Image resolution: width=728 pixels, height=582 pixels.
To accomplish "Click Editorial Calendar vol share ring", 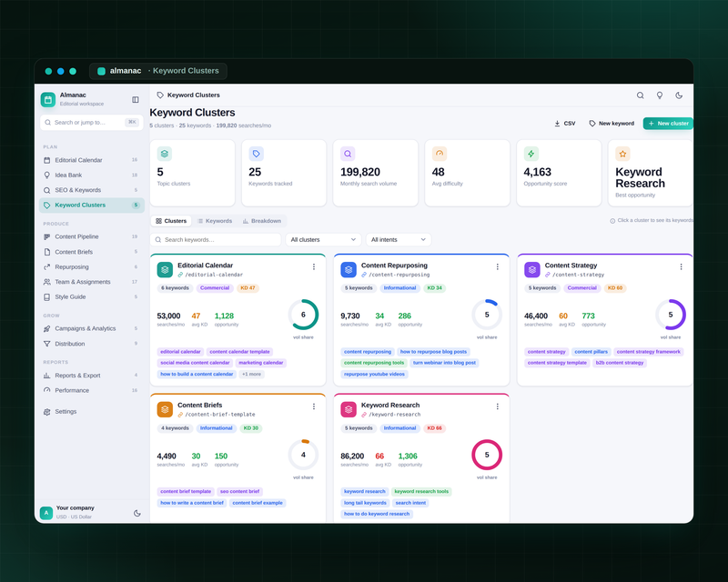I will coord(303,315).
